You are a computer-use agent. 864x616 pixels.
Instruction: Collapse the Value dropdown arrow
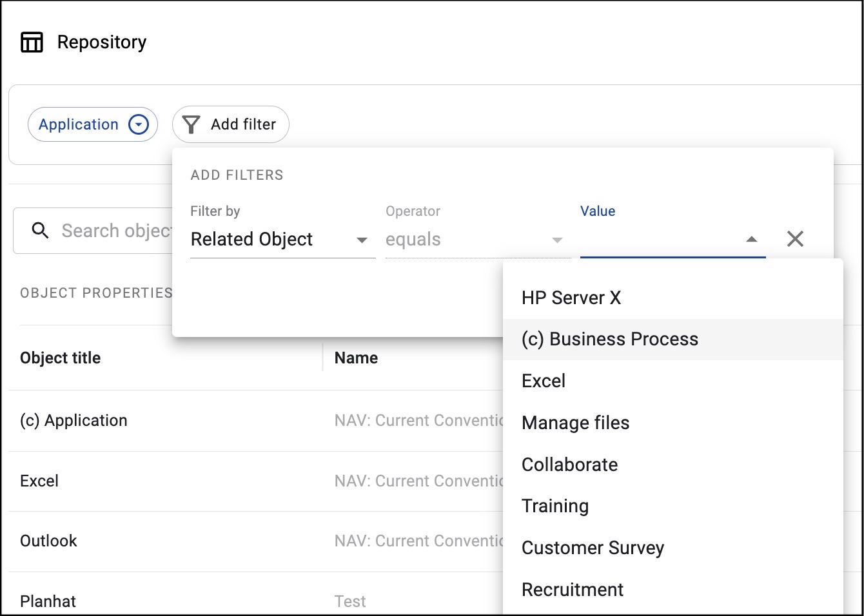(x=751, y=240)
